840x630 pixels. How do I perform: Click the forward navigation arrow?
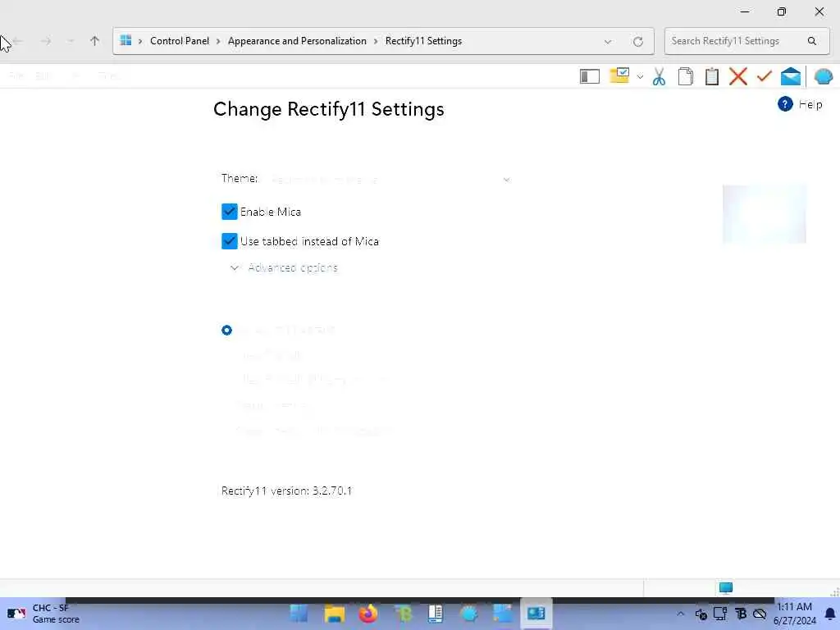[x=46, y=41]
